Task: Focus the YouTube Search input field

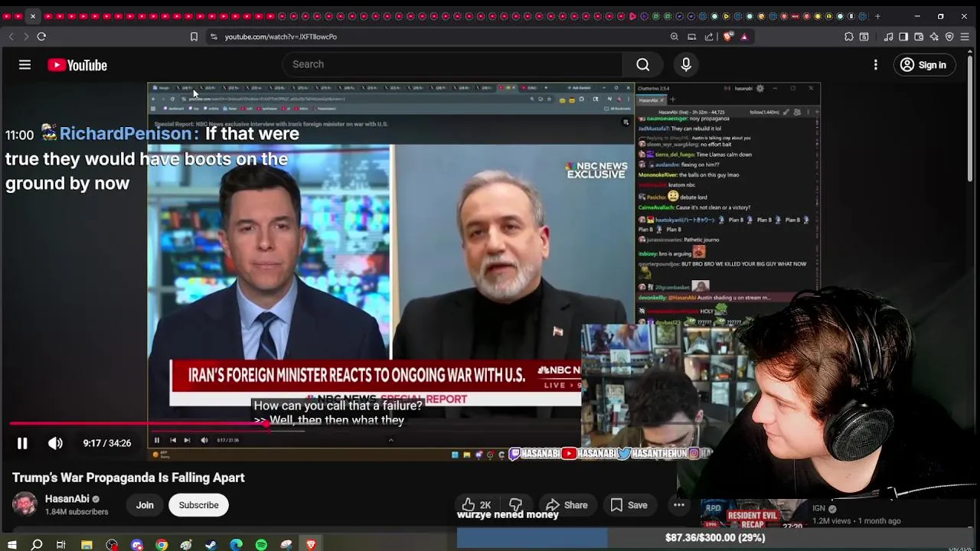Action: (x=452, y=65)
